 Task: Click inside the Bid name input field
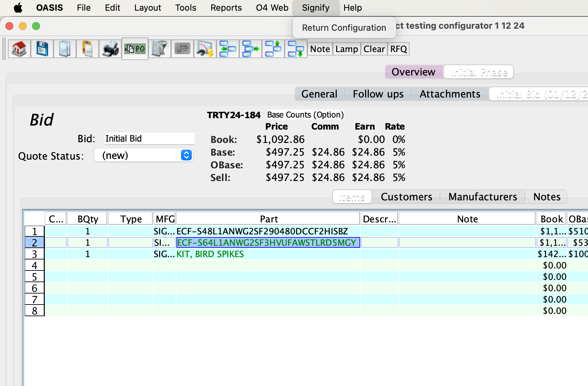click(x=149, y=138)
